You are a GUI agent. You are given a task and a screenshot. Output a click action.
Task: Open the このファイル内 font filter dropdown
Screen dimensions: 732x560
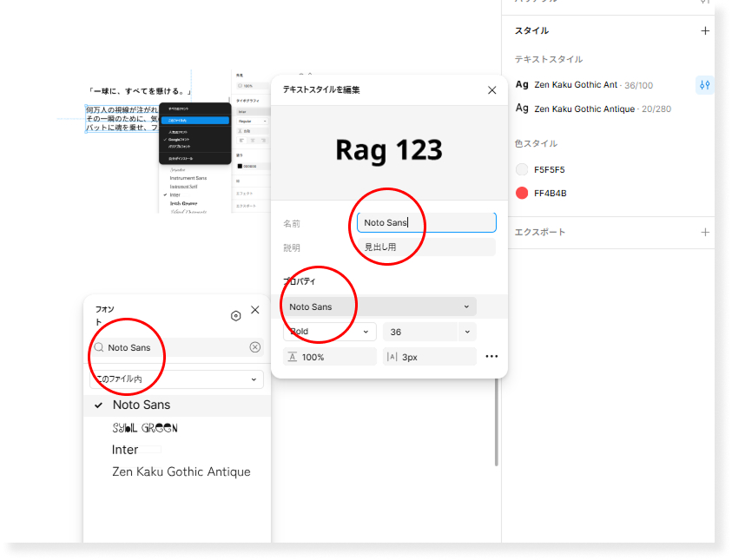pyautogui.click(x=177, y=379)
